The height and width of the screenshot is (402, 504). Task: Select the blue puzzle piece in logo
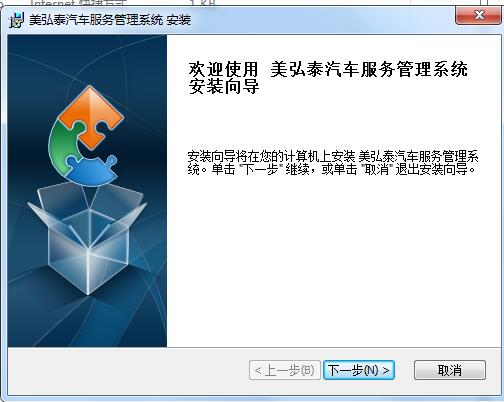pyautogui.click(x=91, y=171)
